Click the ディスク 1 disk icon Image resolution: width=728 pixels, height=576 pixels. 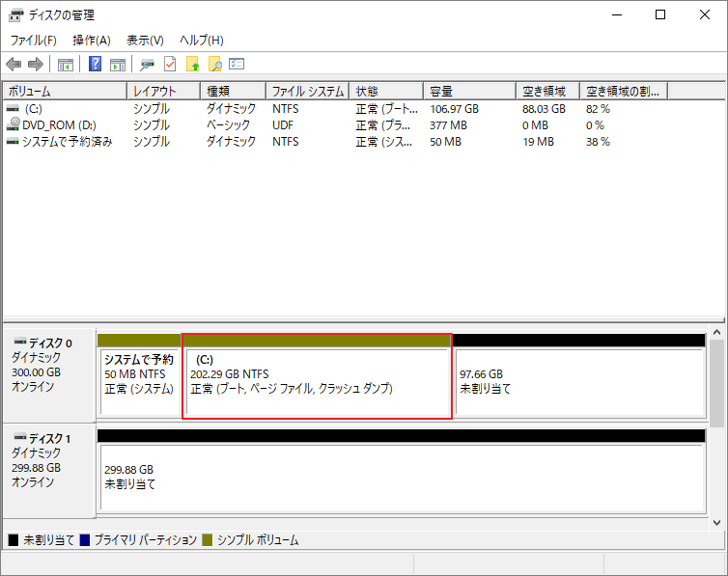point(20,437)
